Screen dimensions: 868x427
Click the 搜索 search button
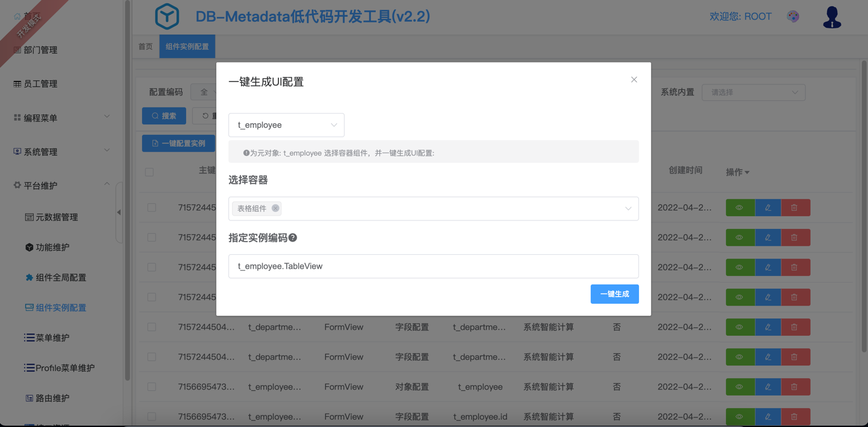coord(164,116)
